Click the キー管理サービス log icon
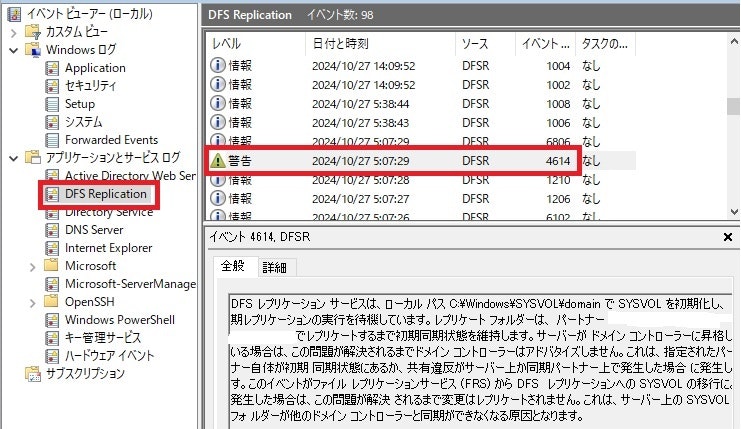This screenshot has height=429, width=741. pos(52,338)
